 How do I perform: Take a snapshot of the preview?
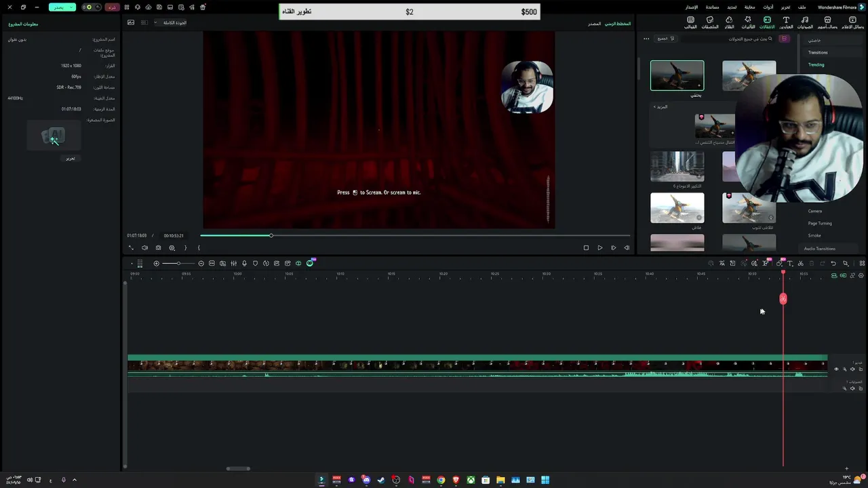click(158, 248)
